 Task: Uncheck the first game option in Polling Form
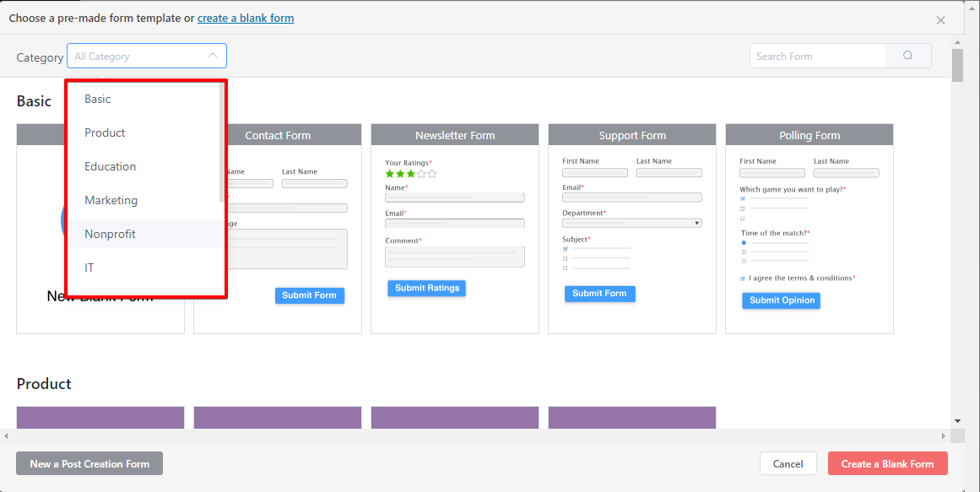tap(742, 199)
